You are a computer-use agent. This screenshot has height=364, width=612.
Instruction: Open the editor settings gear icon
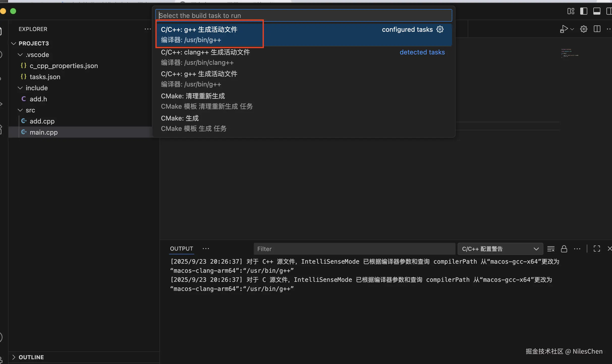pos(583,29)
